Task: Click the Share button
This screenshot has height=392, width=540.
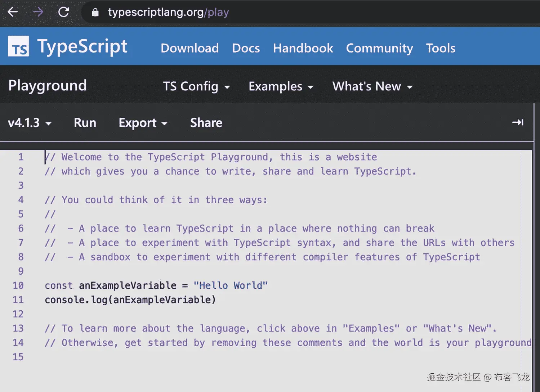Action: pyautogui.click(x=206, y=123)
